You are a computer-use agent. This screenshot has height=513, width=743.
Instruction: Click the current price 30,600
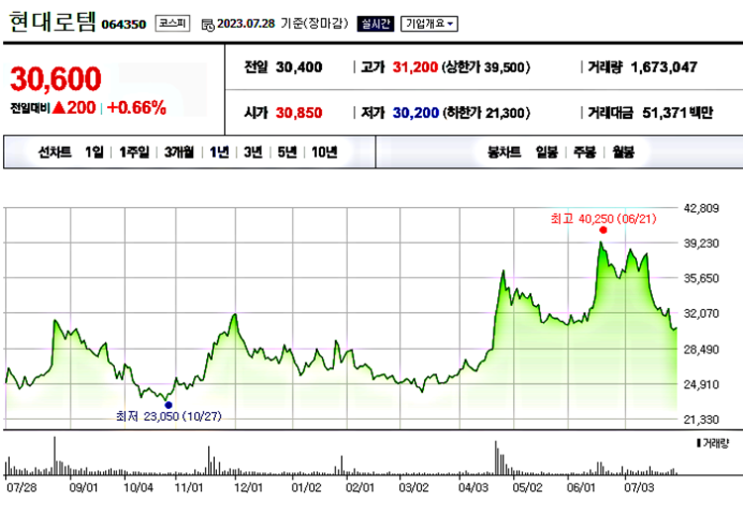click(55, 79)
